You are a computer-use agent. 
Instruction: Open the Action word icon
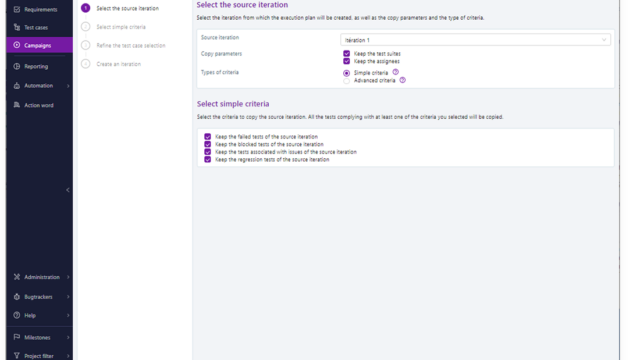point(17,105)
